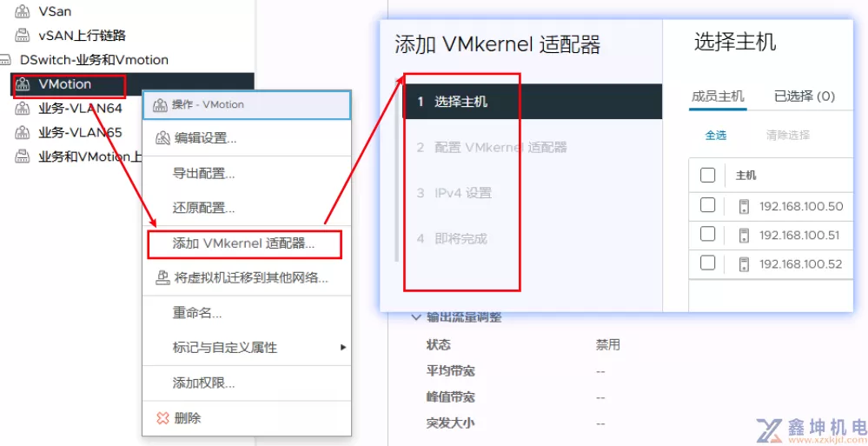Click the vSAN上行链路 uplink icon

pyautogui.click(x=22, y=36)
